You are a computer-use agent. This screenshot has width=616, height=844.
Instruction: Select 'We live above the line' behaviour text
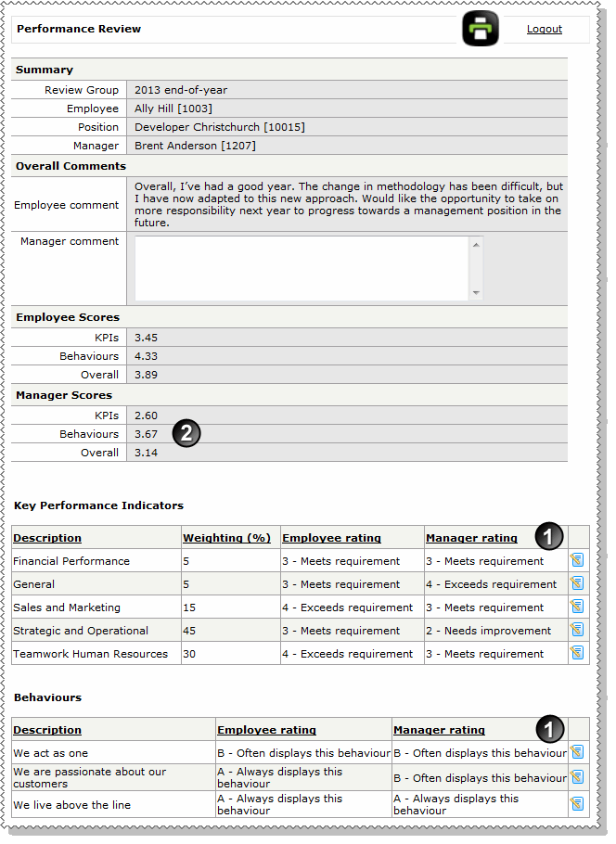(71, 805)
